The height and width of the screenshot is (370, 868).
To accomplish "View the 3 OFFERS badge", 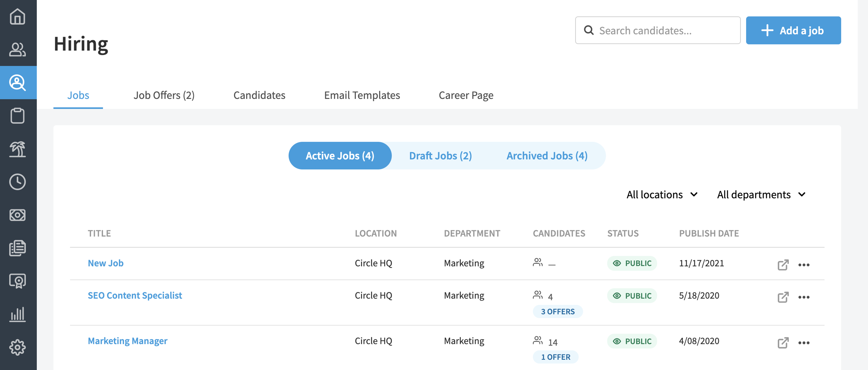I will (558, 311).
